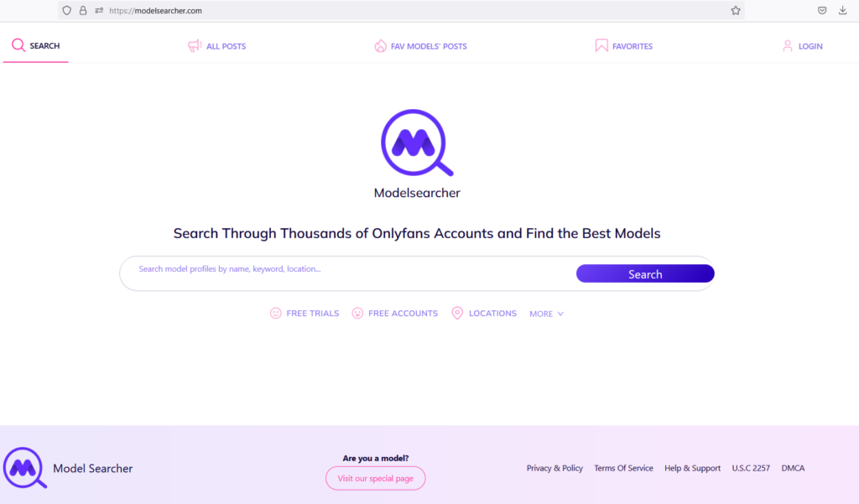
Task: Click the chevron next to MORE
Action: click(560, 314)
